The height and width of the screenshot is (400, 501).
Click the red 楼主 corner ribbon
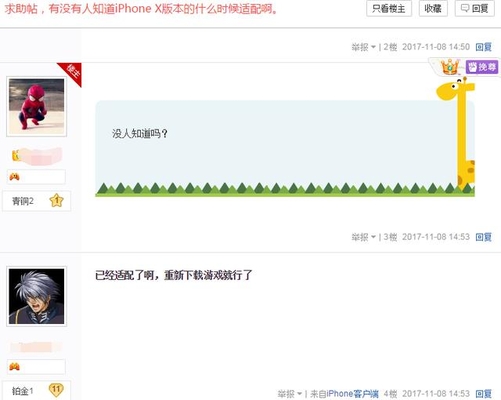[72, 72]
